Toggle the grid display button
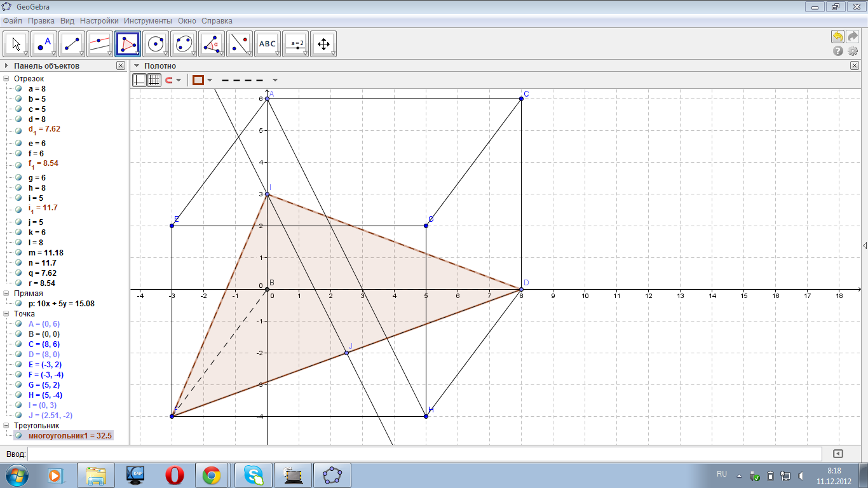 (x=154, y=80)
